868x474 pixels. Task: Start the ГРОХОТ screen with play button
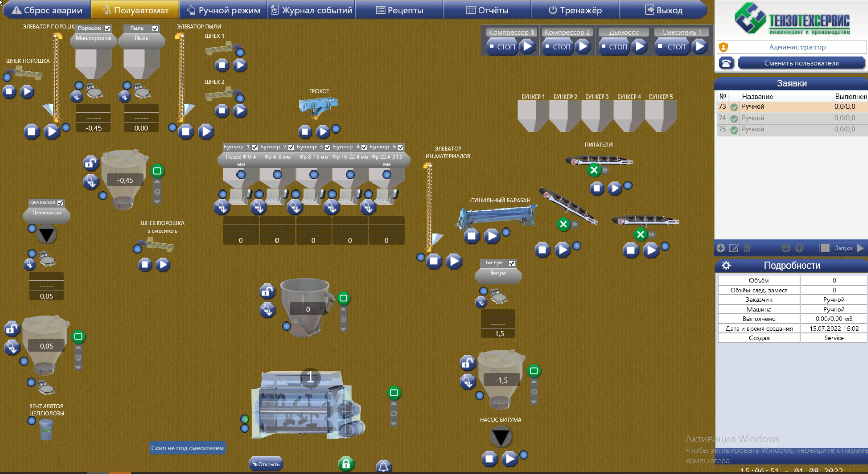tap(322, 132)
